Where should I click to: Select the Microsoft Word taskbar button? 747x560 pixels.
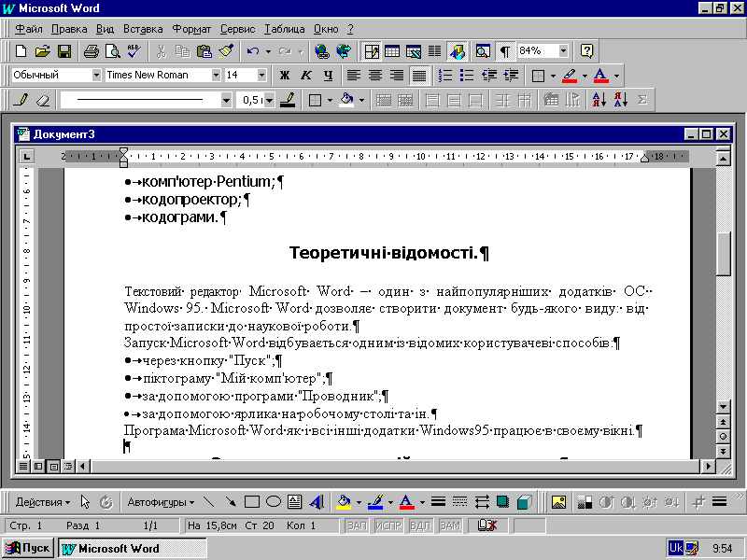click(133, 548)
